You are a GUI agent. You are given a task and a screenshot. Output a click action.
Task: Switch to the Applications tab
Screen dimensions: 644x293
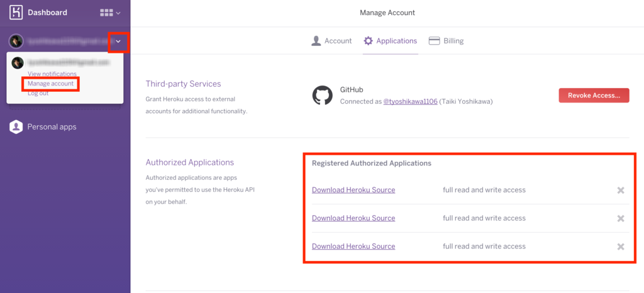[x=391, y=41]
